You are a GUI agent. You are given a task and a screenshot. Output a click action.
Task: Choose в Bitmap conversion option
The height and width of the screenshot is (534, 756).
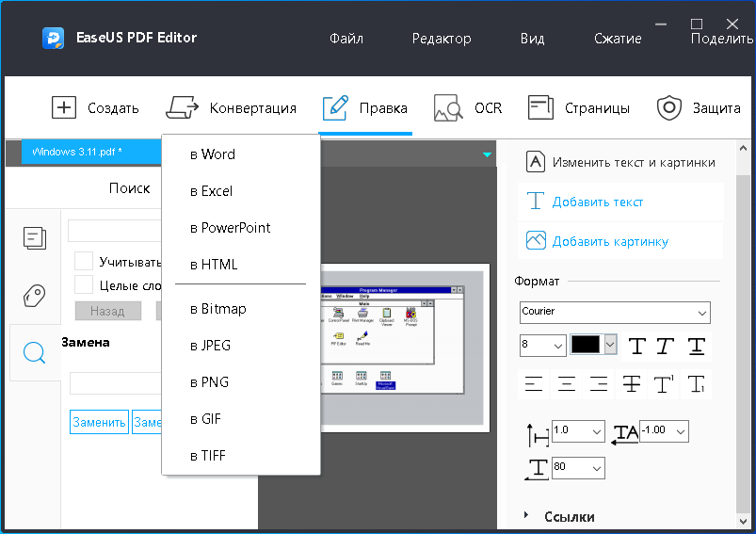coord(241,309)
